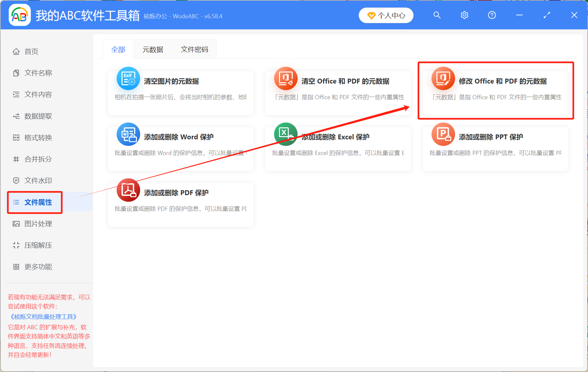Switch to the 文件密码 tab
The width and height of the screenshot is (588, 372).
click(194, 49)
